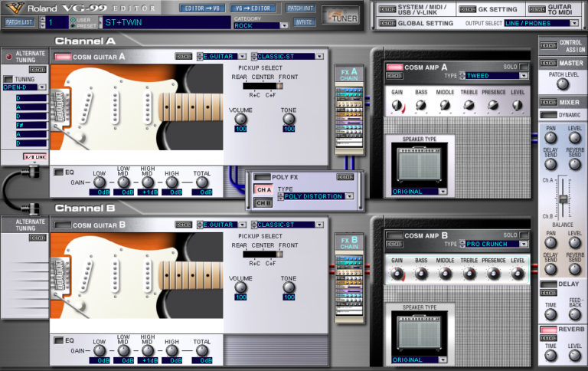Image resolution: width=588 pixels, height=371 pixels.
Task: Adjust COSM Amp A Bass knob
Action: click(x=421, y=106)
